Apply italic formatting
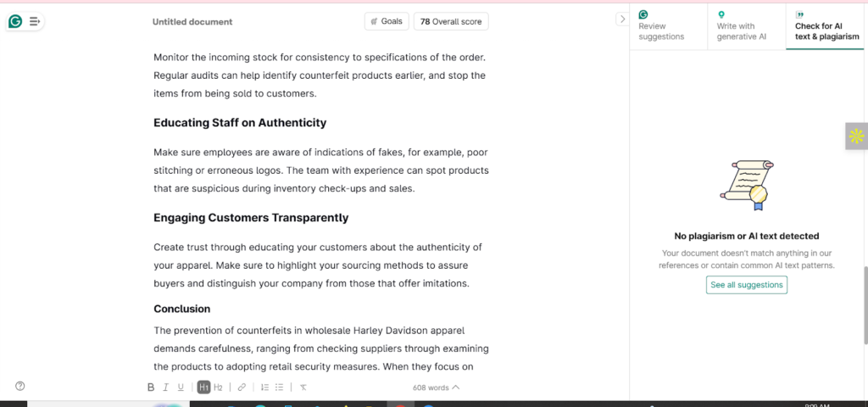 tap(166, 387)
